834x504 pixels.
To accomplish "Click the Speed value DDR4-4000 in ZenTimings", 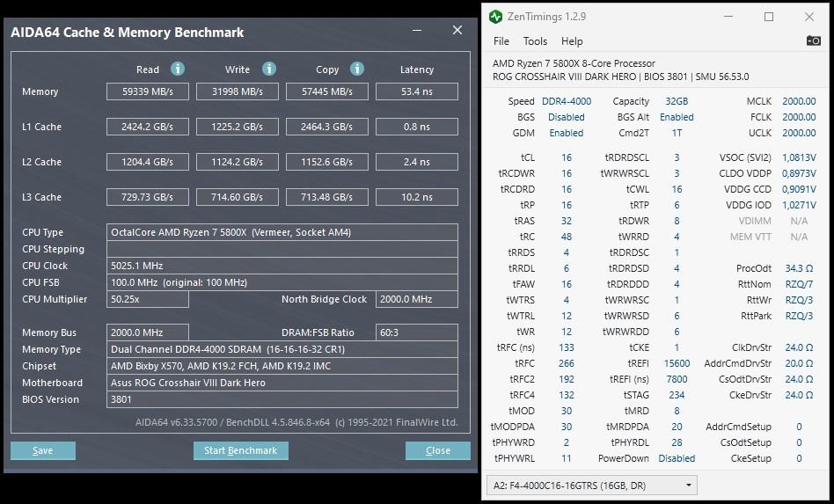I will coord(567,101).
